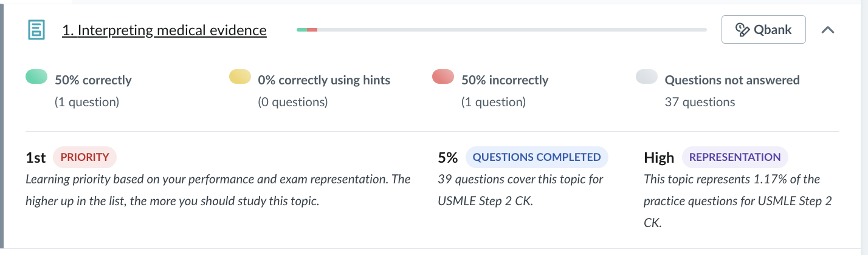Screen dimensions: 868x255
Task: Click the yellow hints legend pill
Action: point(239,76)
